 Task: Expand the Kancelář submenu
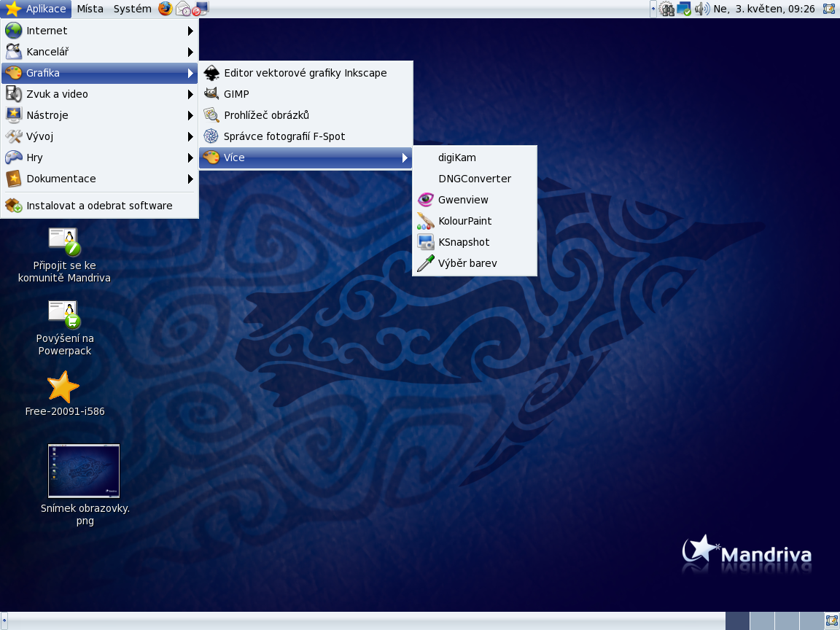(x=100, y=52)
